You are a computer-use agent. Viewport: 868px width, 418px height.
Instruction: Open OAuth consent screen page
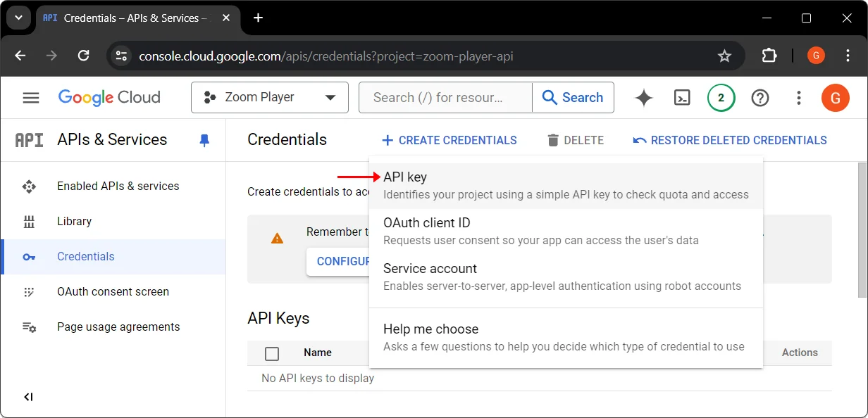[113, 292]
